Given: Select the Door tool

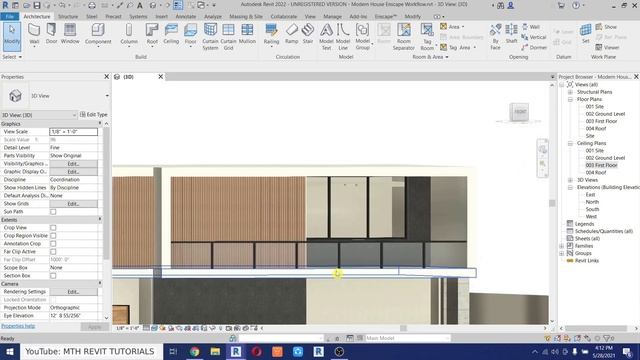Looking at the screenshot, I should [x=51, y=34].
